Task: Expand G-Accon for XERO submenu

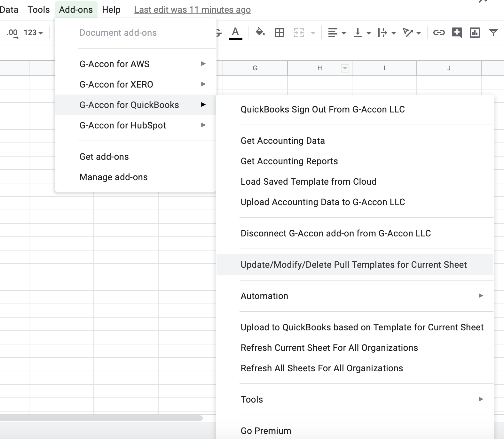Action: coord(136,84)
